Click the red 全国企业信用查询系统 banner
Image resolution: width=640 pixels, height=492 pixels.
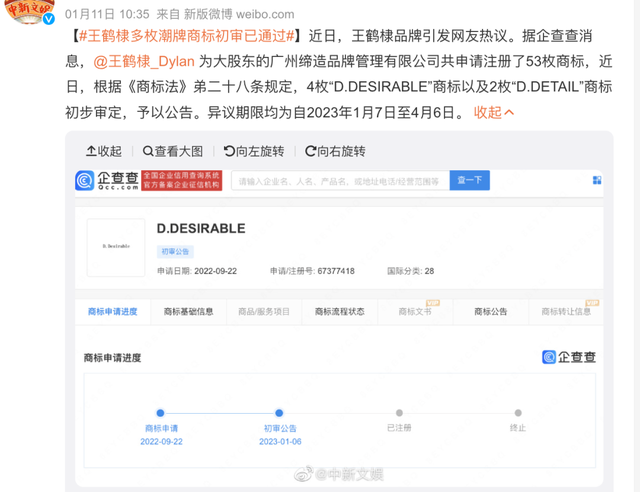(181, 180)
